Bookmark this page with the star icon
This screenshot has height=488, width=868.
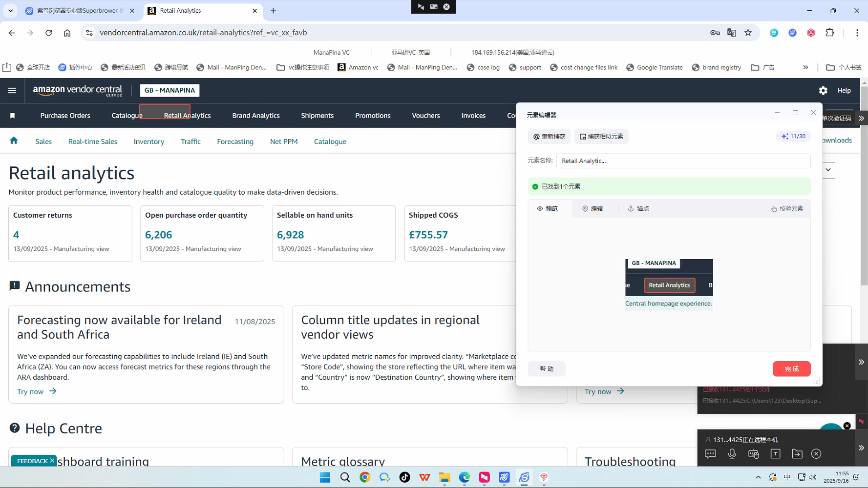(748, 33)
